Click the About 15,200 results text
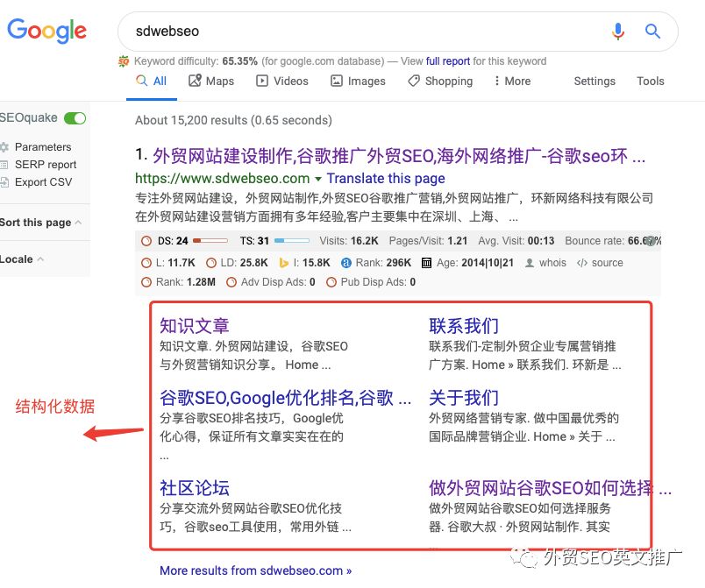This screenshot has width=705, height=588. [233, 120]
